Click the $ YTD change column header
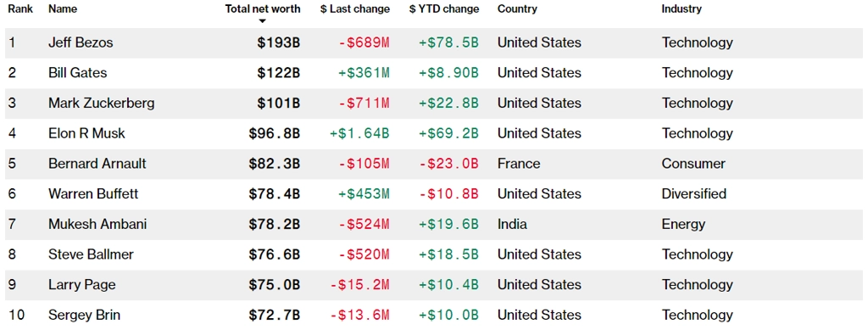Screen dimensions: 868x330 pos(445,8)
